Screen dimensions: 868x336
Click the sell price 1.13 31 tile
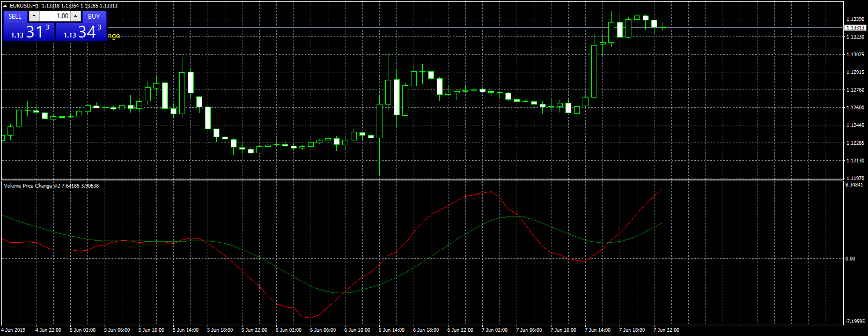point(29,32)
